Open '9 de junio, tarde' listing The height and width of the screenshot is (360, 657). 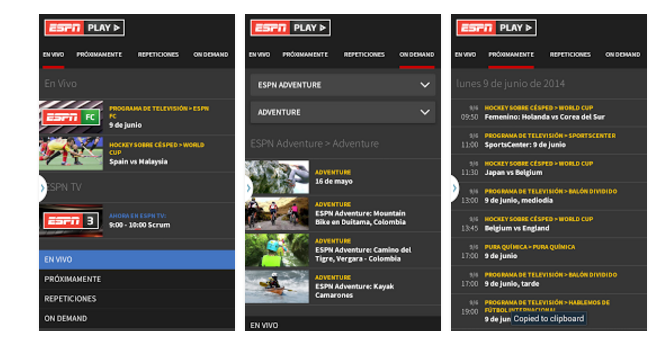tap(512, 284)
